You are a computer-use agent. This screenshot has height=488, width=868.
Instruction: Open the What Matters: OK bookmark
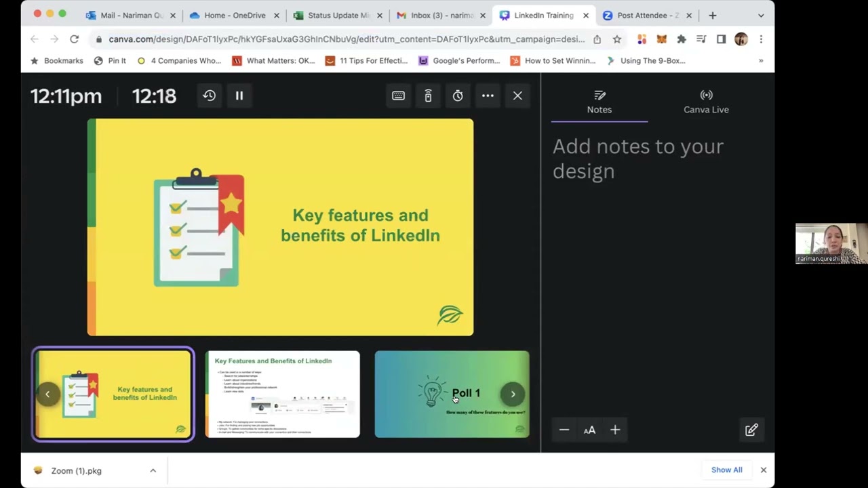tap(273, 60)
